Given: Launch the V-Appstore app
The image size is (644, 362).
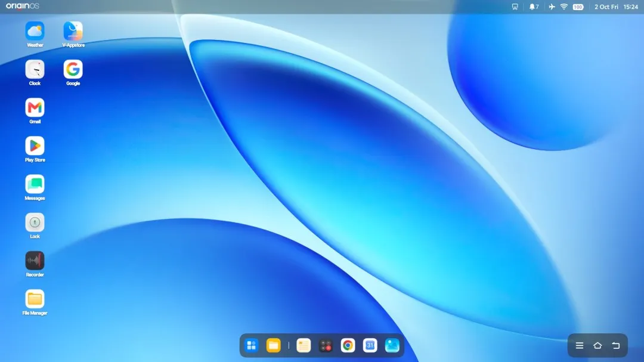Looking at the screenshot, I should [x=73, y=31].
